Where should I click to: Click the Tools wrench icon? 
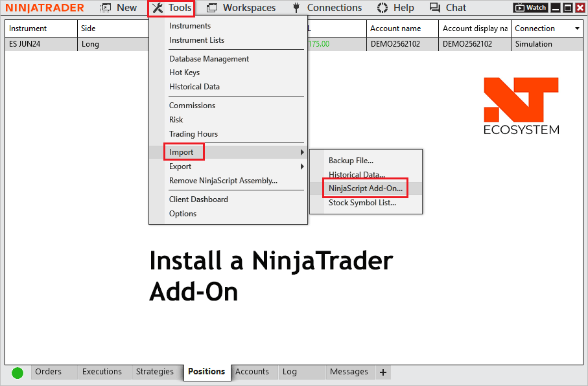coord(158,8)
